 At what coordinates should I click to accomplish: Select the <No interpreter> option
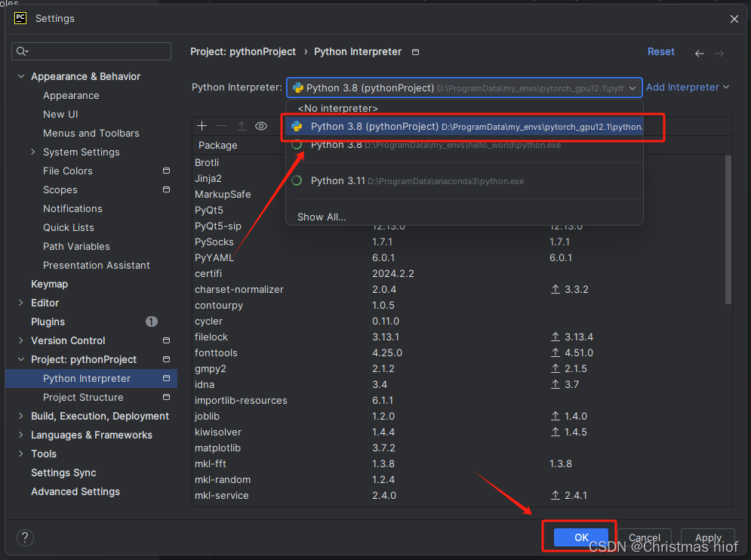coord(464,108)
